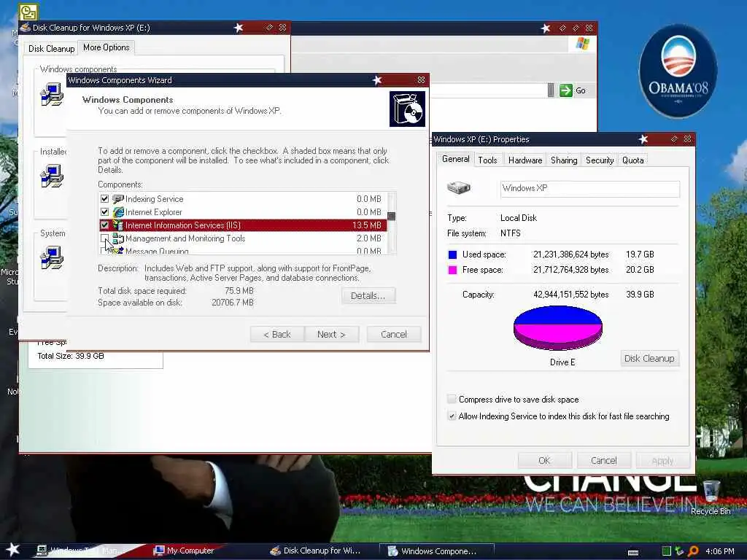Click the desktop icon above Disk Cleanup window

28,12
